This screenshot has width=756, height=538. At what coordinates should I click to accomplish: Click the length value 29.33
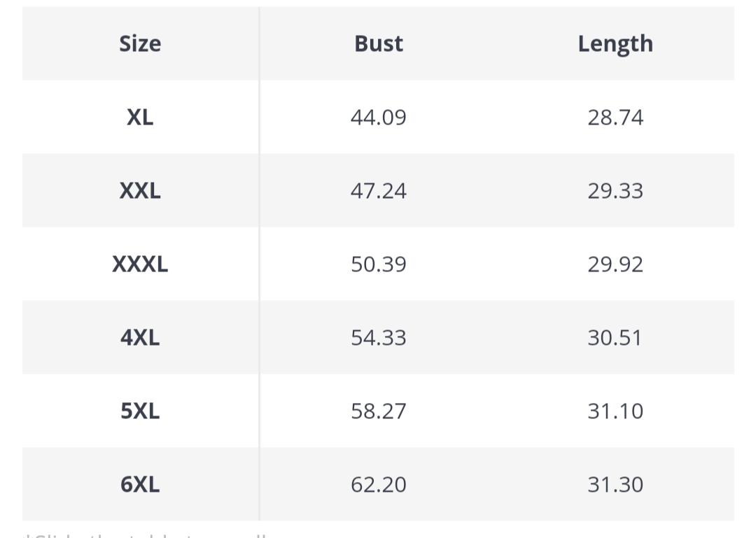(x=615, y=191)
